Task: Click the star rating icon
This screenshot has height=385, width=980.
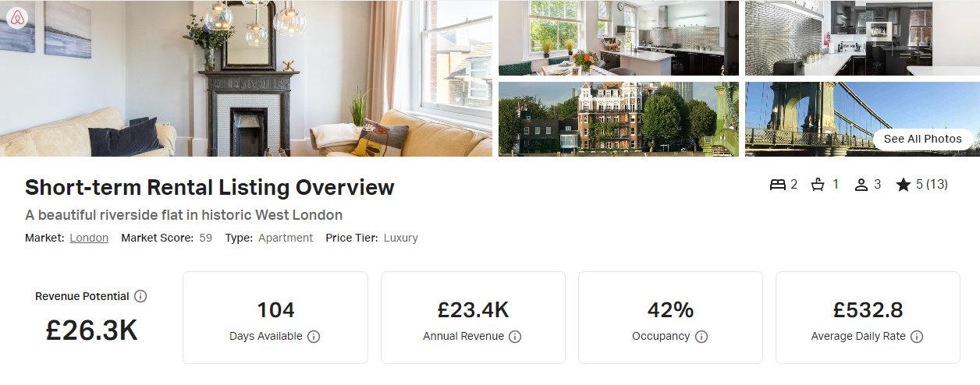Action: tap(904, 185)
